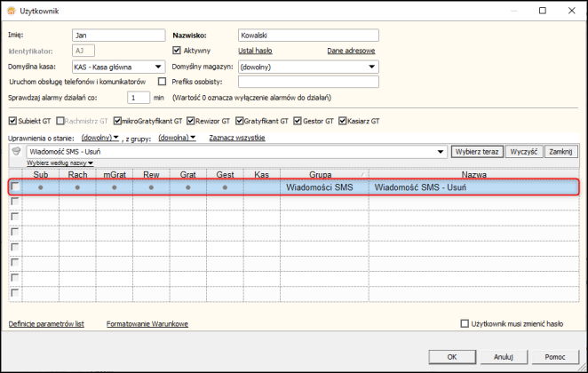The width and height of the screenshot is (588, 373).
Task: Expand the Wybierz według nazwy selector
Action: tap(60, 163)
